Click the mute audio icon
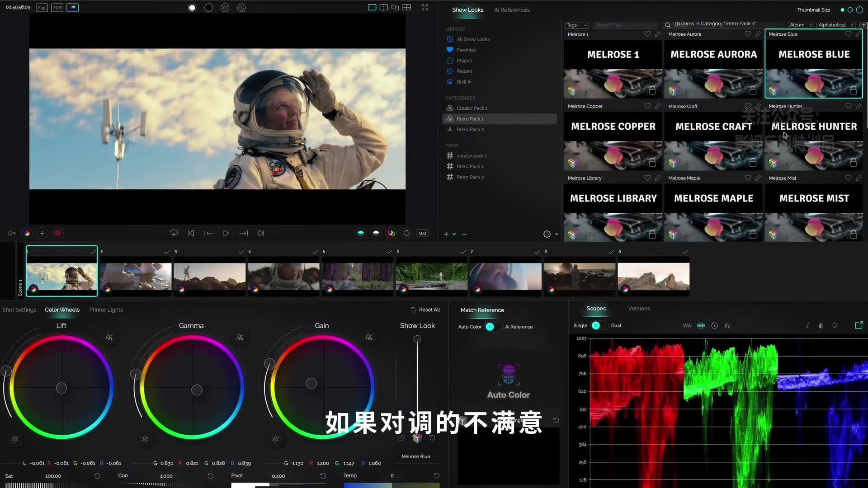 pos(11,234)
